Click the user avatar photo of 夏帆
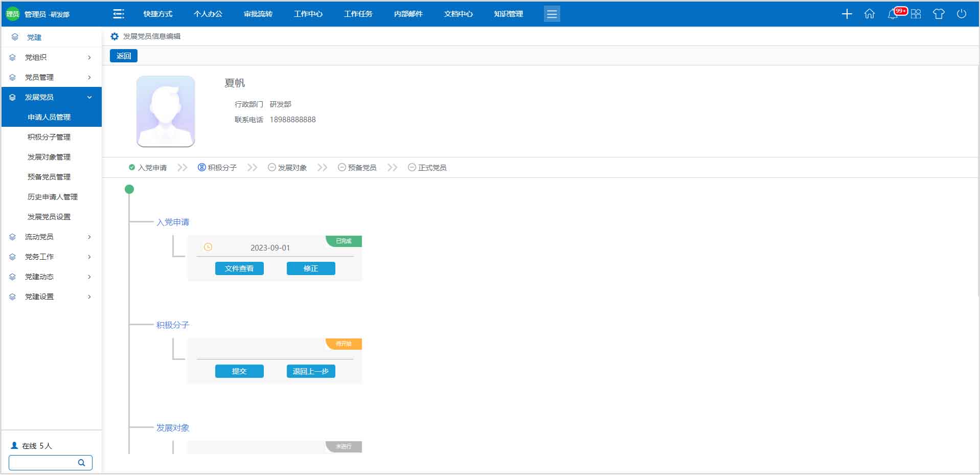Viewport: 980px width, 475px height. 166,111
